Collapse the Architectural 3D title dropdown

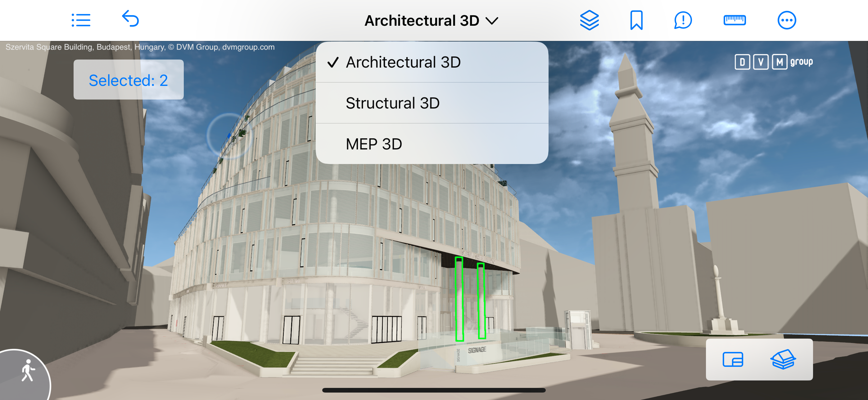point(421,21)
